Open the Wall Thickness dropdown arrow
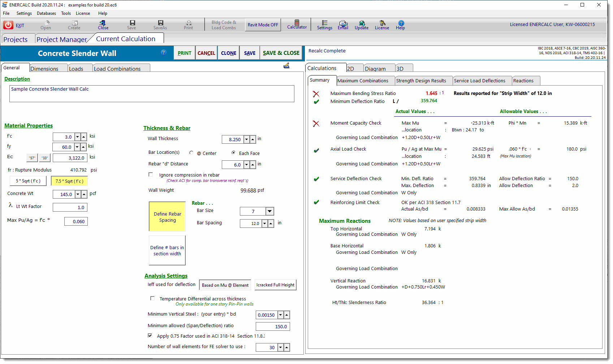Screen dimensions: 613x364 [246, 139]
